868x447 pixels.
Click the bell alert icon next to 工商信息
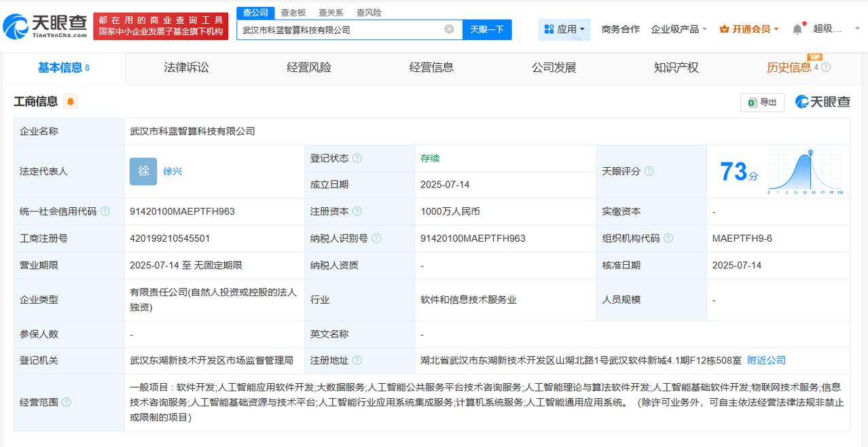71,102
